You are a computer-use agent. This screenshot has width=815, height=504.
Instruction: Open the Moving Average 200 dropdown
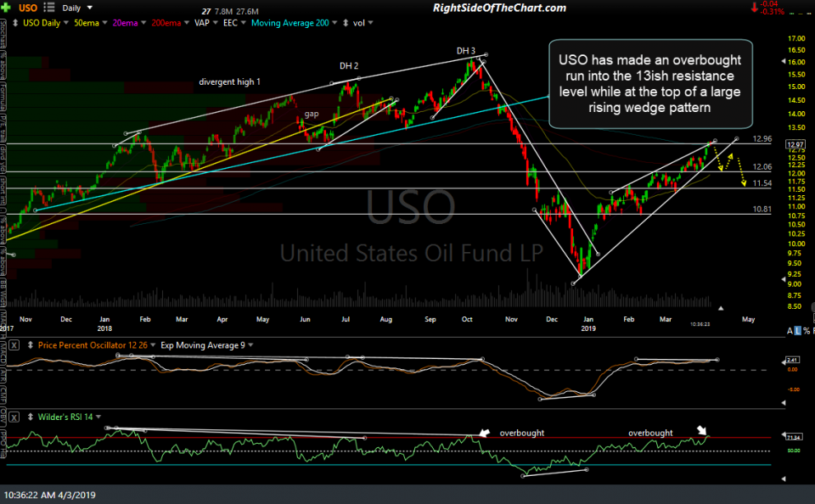(333, 23)
